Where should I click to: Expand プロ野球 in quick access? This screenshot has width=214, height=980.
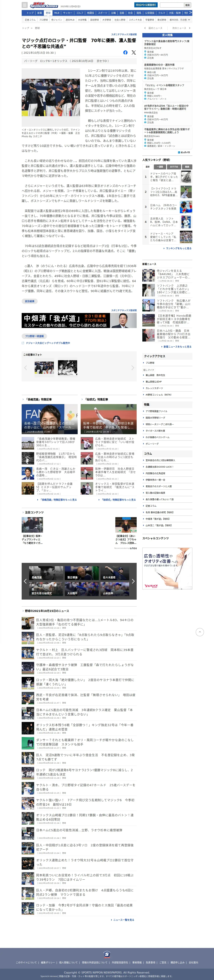coord(167,363)
